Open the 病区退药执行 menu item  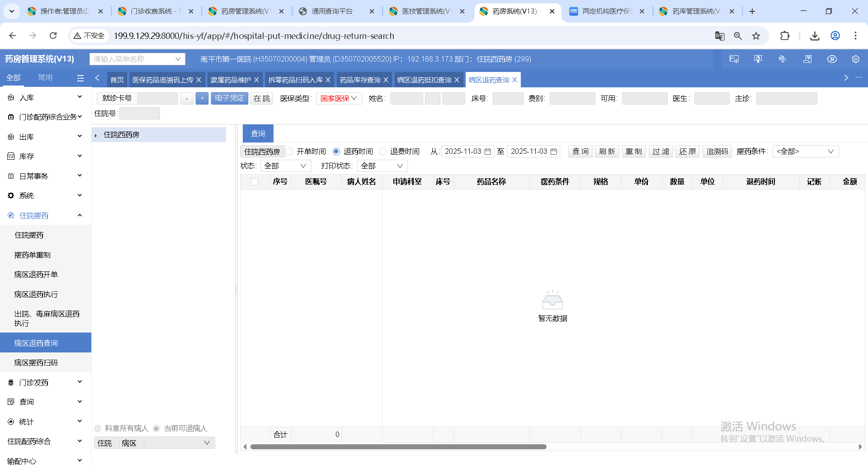[36, 295]
